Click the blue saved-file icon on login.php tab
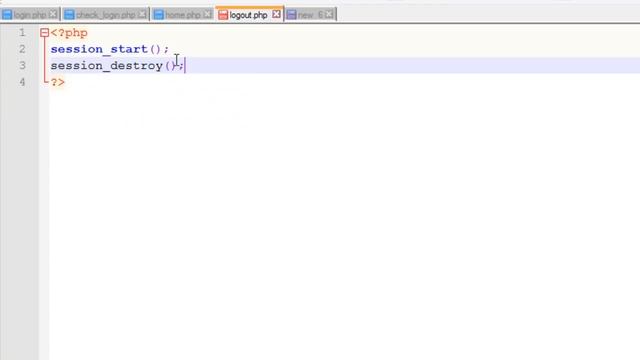 coord(7,15)
